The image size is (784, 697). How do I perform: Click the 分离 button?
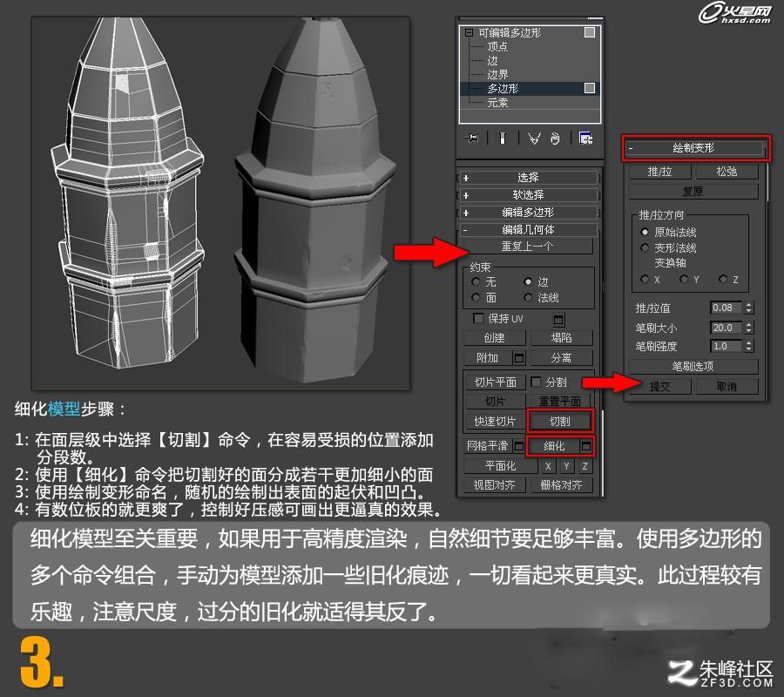tap(562, 358)
